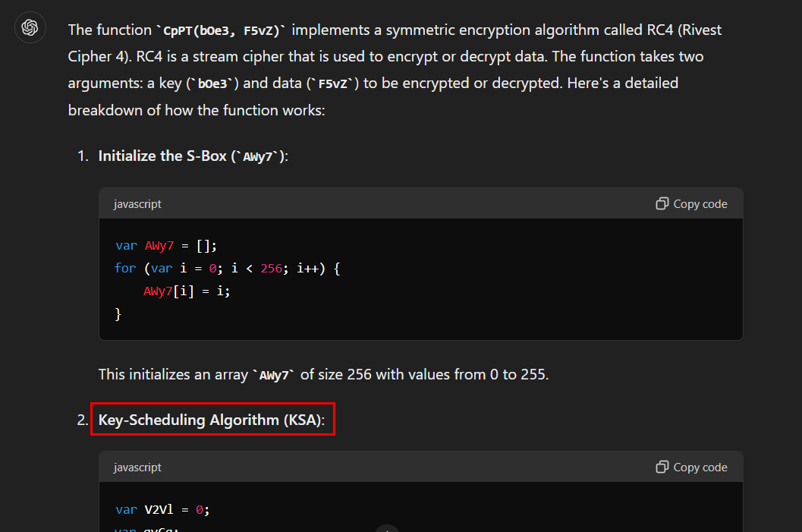Screen dimensions: 802x532
Task: Click the "Initialize the S-Box" heading text
Action: click(162, 156)
